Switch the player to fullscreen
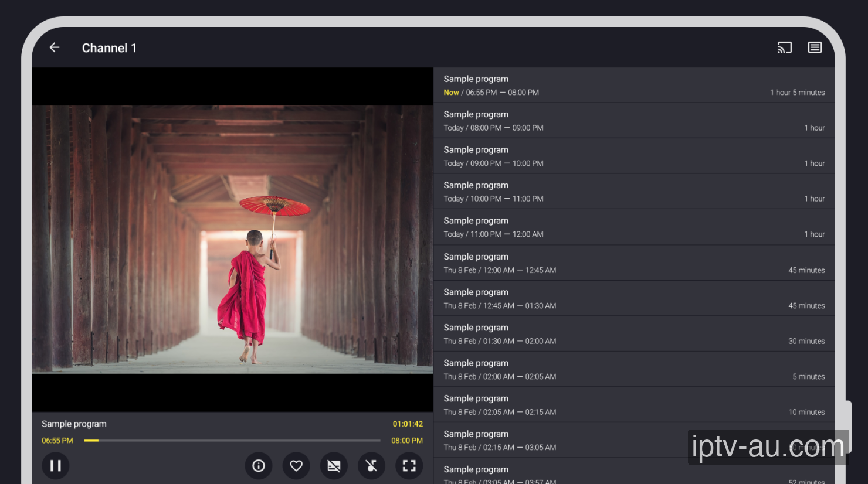This screenshot has height=484, width=868. (409, 465)
